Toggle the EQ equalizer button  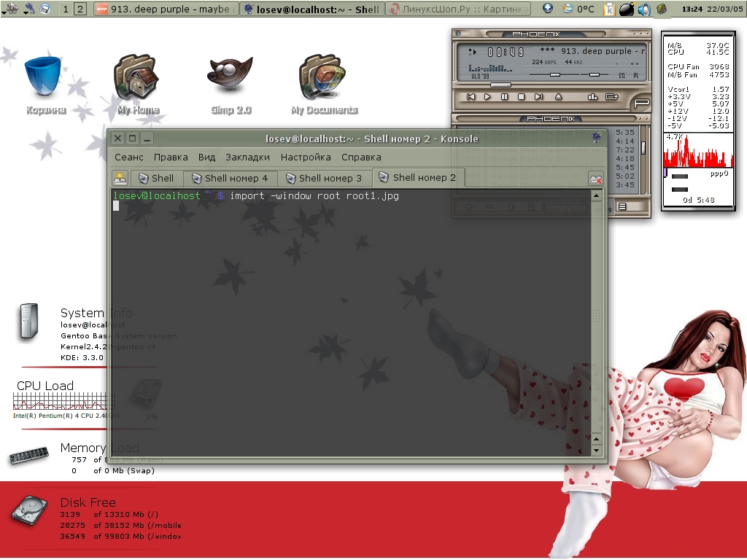(622, 76)
